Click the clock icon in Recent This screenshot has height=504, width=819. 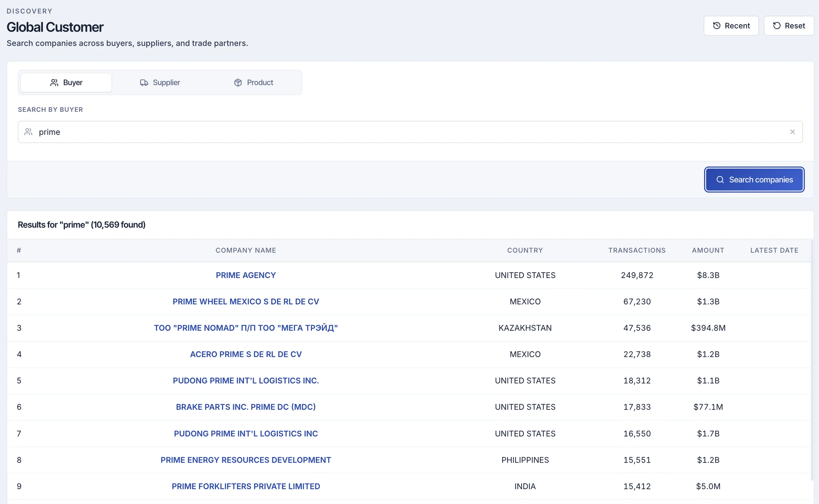coord(717,26)
